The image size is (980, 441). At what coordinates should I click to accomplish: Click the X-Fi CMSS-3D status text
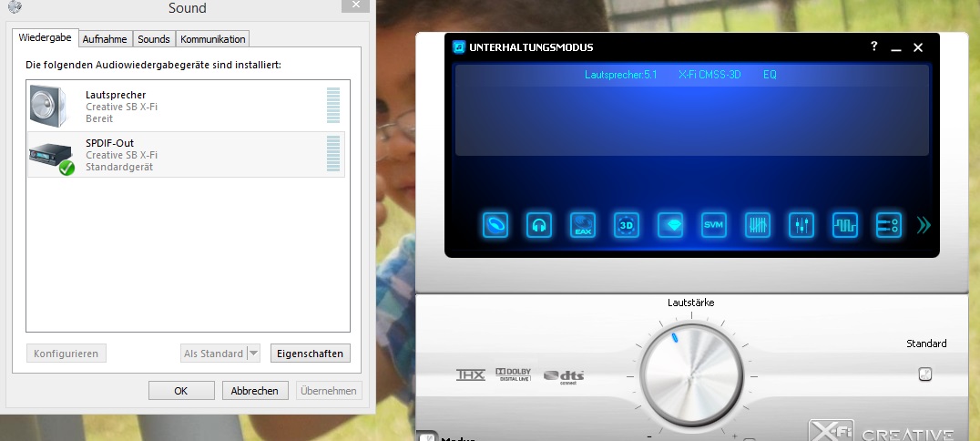point(709,75)
